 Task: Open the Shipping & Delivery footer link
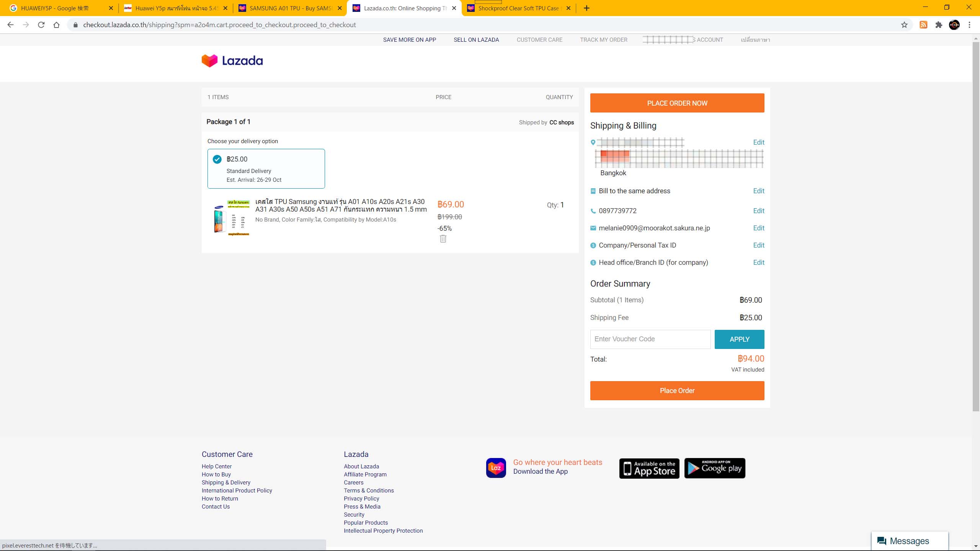[226, 483]
